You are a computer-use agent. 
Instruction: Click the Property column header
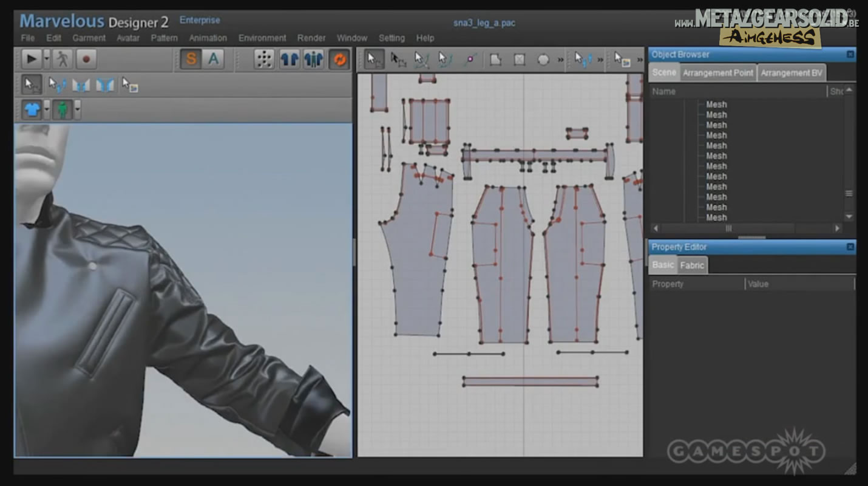pyautogui.click(x=697, y=284)
